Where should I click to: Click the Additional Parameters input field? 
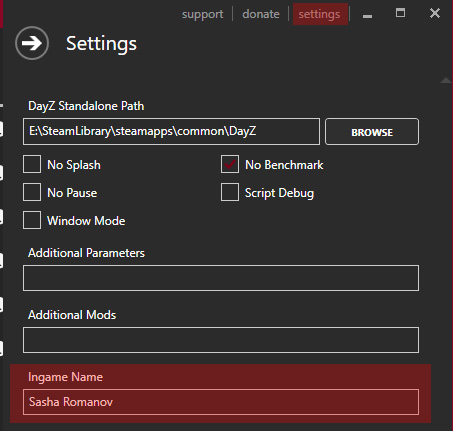coord(221,278)
